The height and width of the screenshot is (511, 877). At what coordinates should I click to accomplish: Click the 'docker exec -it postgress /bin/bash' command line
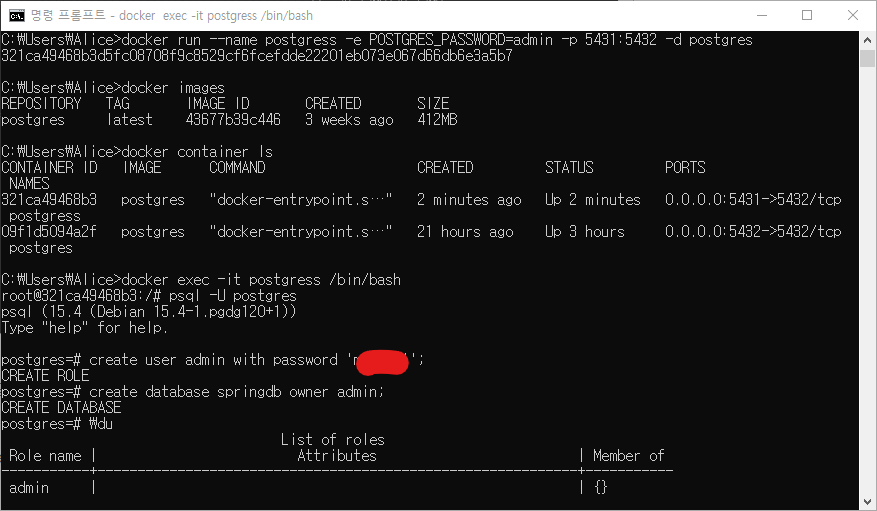(201, 280)
